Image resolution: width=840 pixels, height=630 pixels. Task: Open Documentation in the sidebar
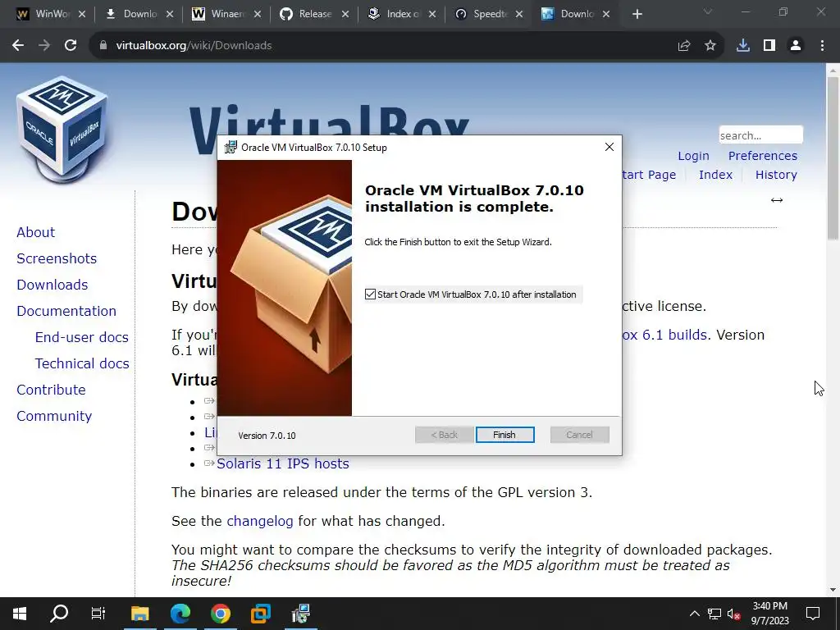pyautogui.click(x=66, y=311)
